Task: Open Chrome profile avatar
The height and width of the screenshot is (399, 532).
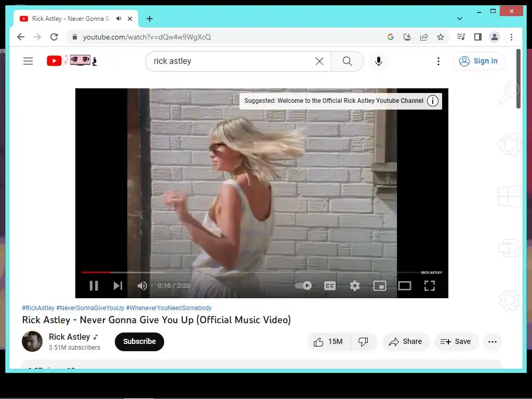Action: [495, 37]
